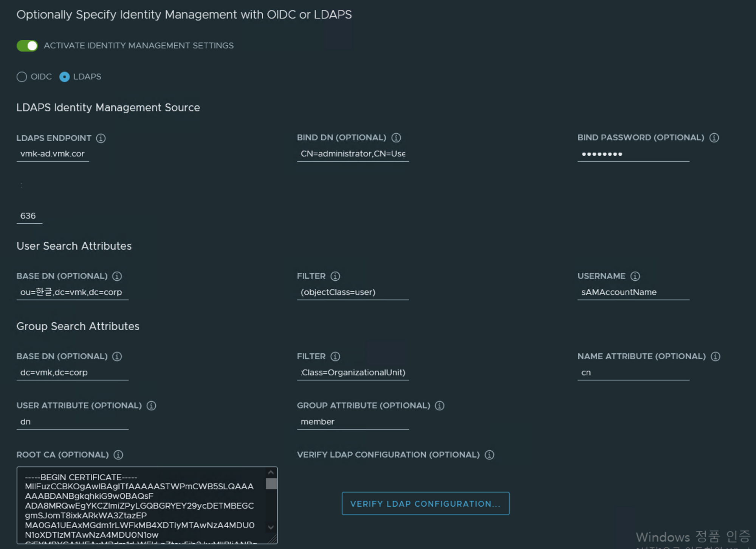
Task: Toggle Activate Identity Management Settings switch
Action: coord(27,46)
